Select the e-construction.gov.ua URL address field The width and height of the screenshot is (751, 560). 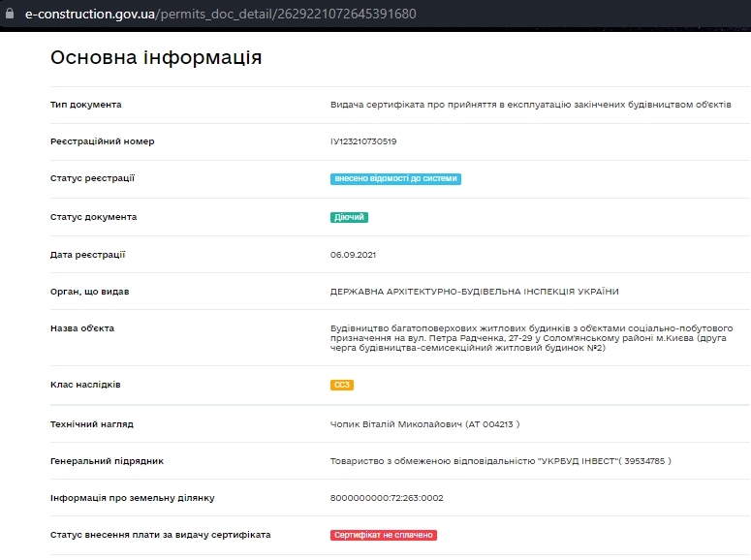pyautogui.click(x=220, y=14)
